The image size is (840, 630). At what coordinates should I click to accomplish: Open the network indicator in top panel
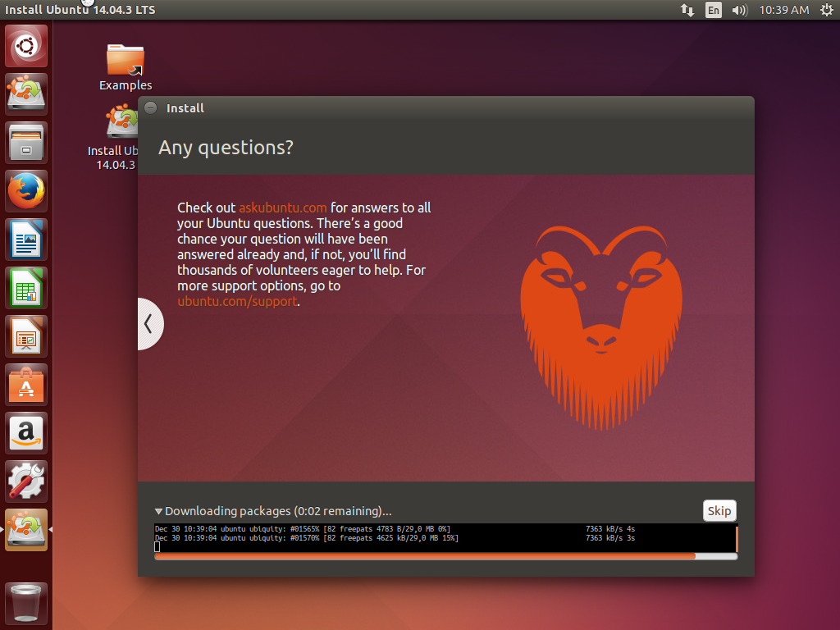point(687,10)
